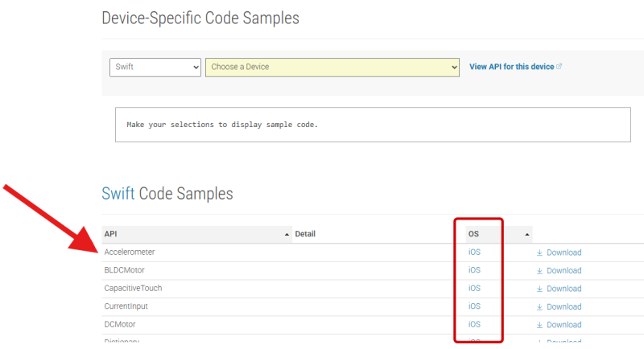Select the Accelerometer API row text
Viewport: 644px width, 349px height.
pyautogui.click(x=130, y=253)
